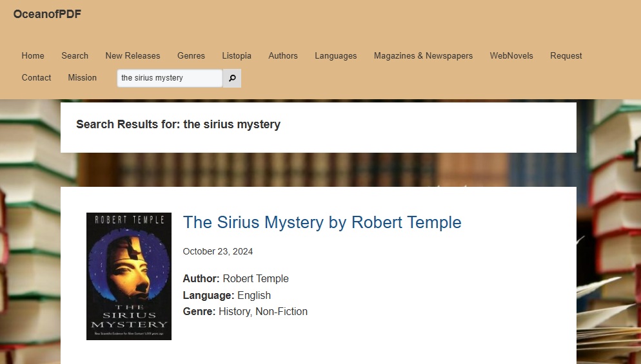View the Mission page
This screenshot has width=641, height=364.
tap(83, 78)
